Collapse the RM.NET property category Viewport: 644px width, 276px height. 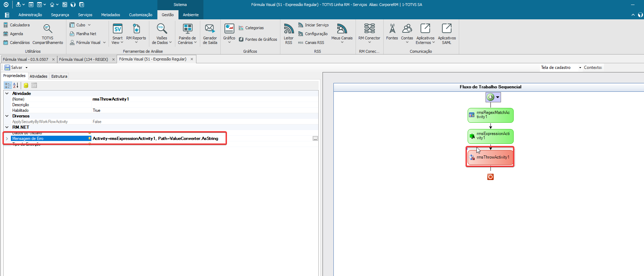click(x=7, y=127)
